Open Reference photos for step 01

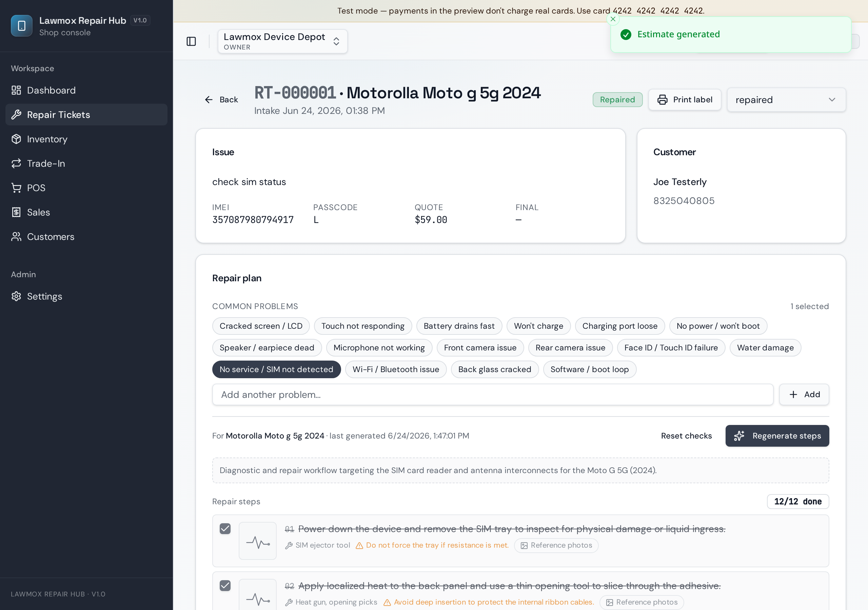coord(556,545)
